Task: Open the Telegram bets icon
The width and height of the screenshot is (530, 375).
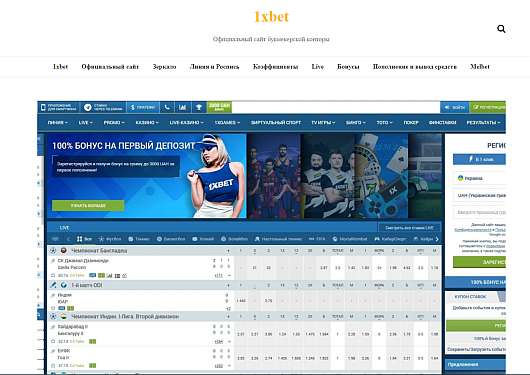Action: click(88, 107)
